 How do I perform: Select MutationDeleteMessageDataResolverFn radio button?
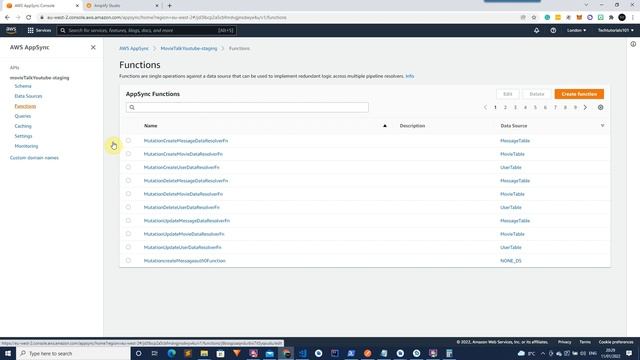(128, 180)
